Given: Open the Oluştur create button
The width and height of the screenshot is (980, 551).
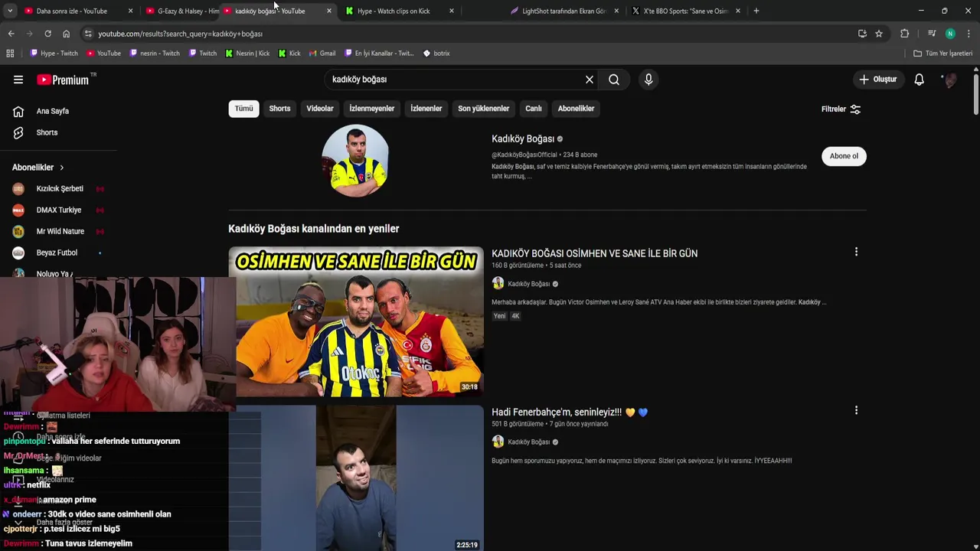Looking at the screenshot, I should [x=877, y=80].
